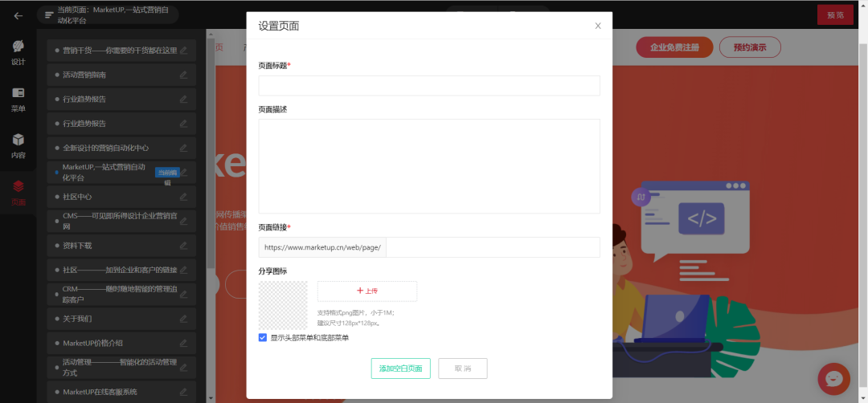Select 营销干货 page in list
The width and height of the screenshot is (868, 403).
pyautogui.click(x=121, y=51)
